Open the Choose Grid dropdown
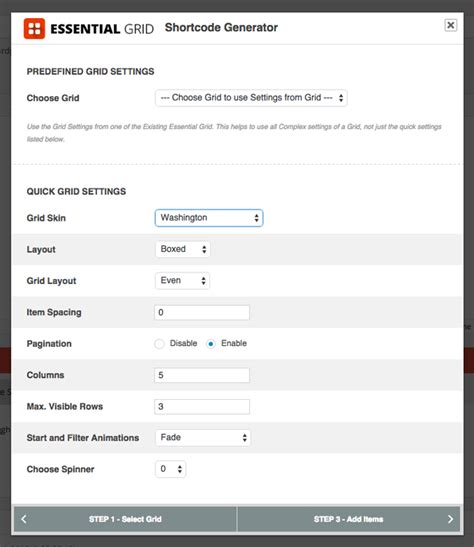The height and width of the screenshot is (547, 474). 251,98
